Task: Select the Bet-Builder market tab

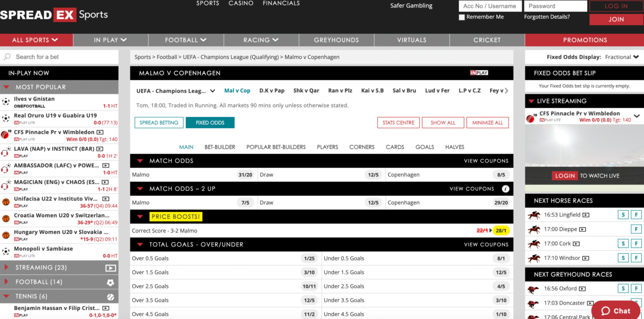Action: point(220,147)
